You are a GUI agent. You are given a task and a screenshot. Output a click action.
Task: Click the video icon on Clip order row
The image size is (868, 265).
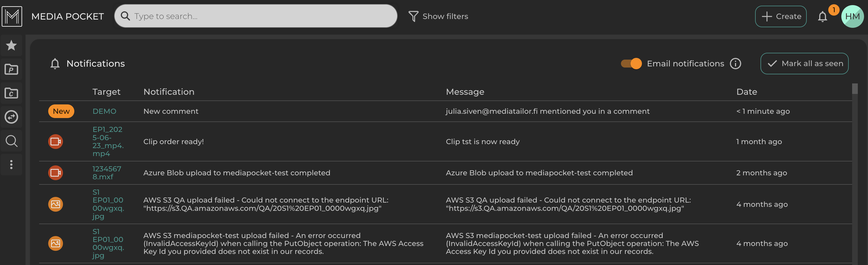click(56, 142)
